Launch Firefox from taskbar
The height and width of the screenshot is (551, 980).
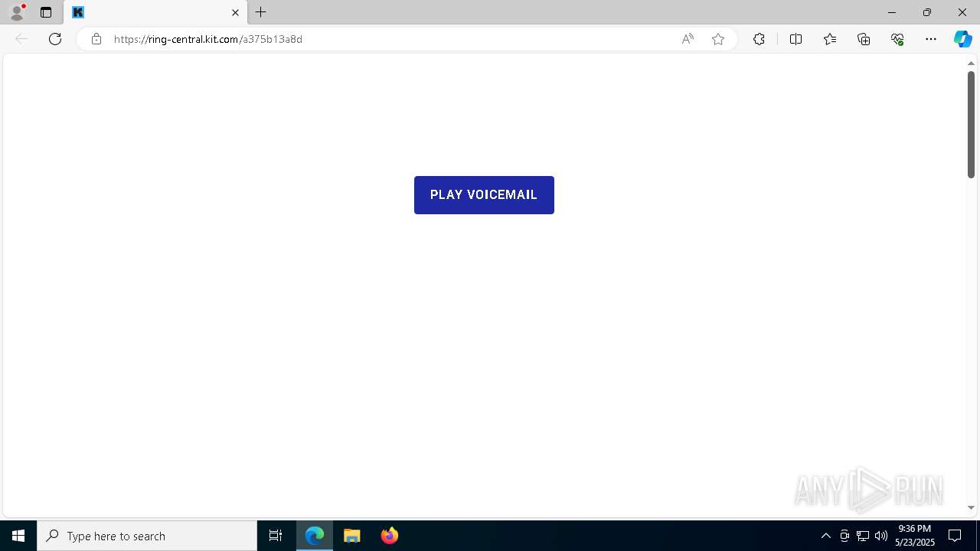point(389,536)
